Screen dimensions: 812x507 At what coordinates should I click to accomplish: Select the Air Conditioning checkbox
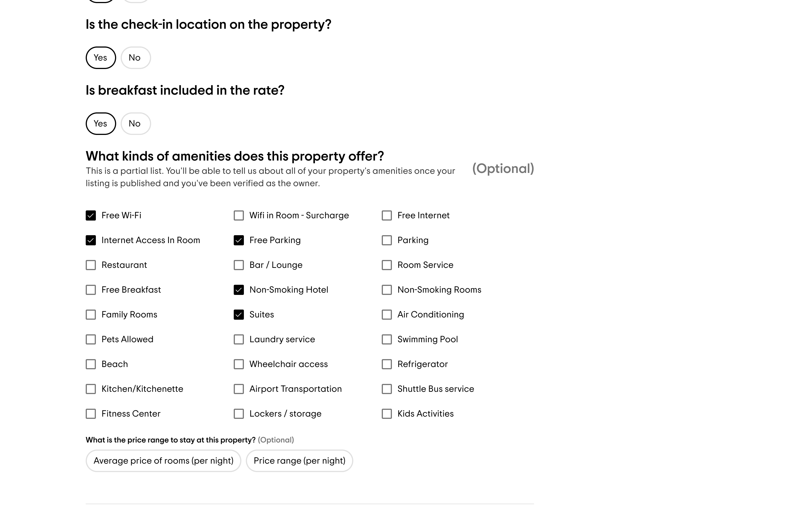point(387,315)
